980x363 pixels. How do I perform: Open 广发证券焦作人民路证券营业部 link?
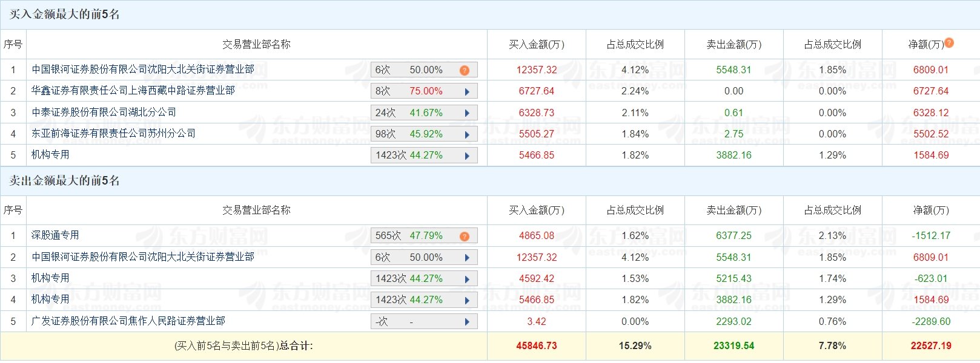128,321
